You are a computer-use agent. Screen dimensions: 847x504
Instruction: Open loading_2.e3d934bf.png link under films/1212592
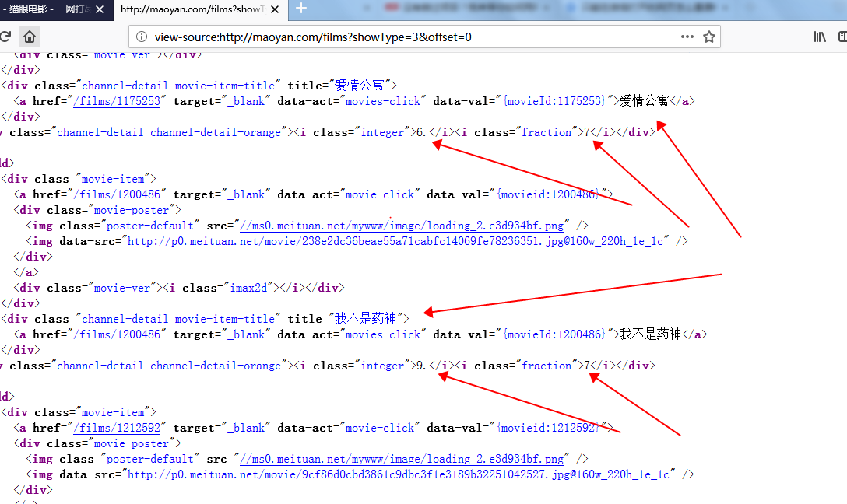point(402,459)
